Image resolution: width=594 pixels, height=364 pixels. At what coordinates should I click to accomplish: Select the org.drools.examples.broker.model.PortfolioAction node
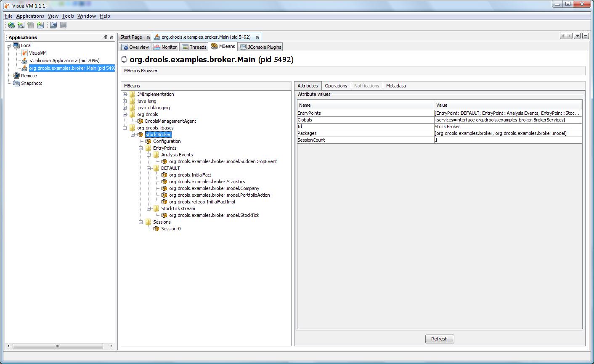(x=220, y=195)
